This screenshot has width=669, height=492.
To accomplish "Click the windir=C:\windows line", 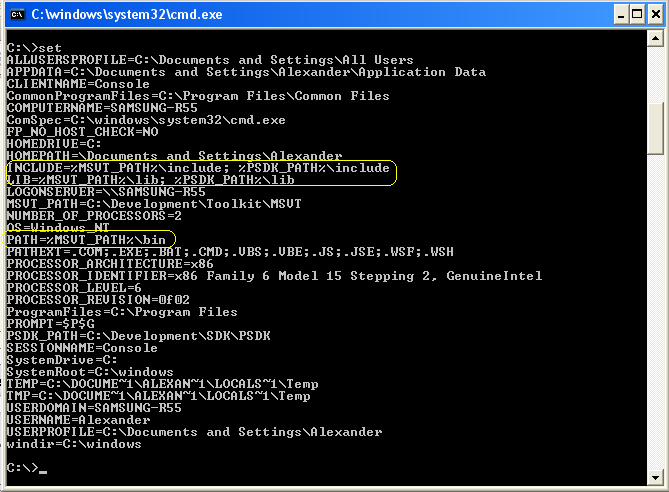I will [74, 444].
